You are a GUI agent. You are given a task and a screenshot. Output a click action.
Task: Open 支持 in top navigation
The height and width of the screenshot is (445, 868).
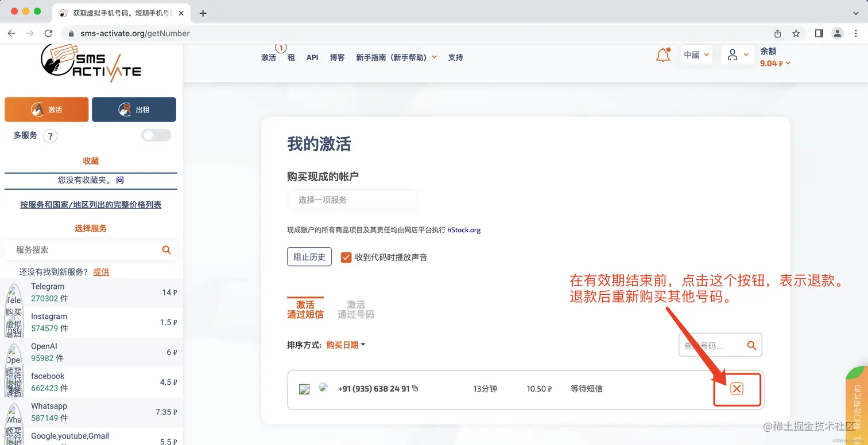click(x=456, y=57)
